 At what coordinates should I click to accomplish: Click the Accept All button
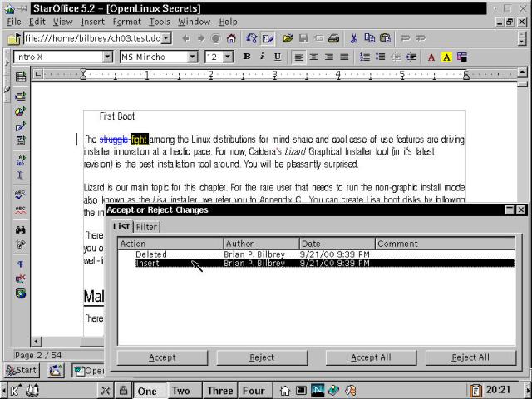(x=371, y=357)
